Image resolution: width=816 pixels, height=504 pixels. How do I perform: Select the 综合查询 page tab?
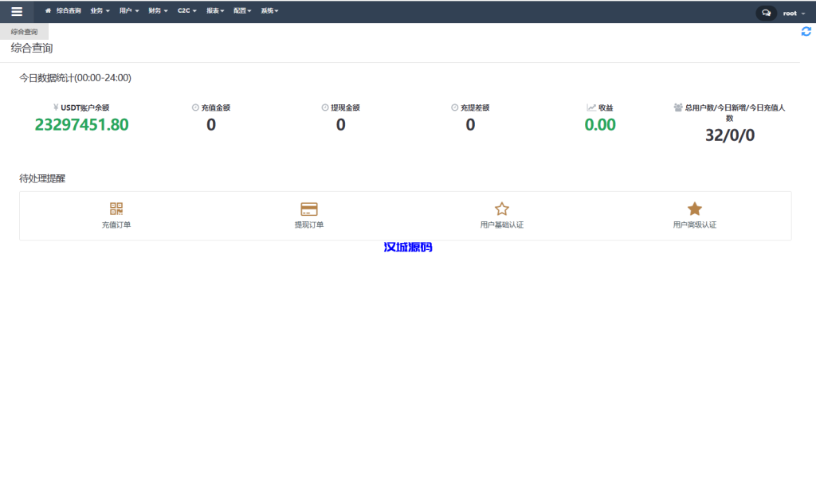(24, 32)
